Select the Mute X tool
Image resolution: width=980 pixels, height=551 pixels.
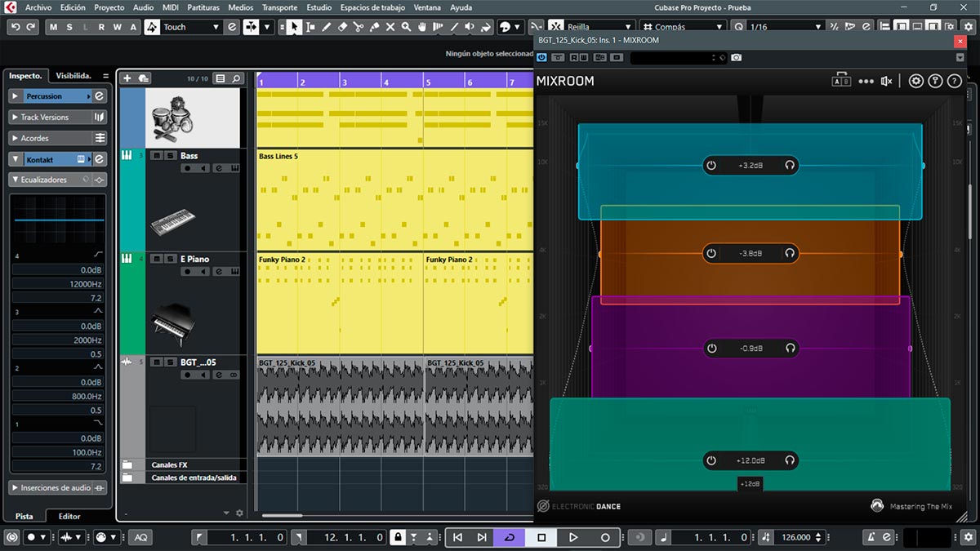click(x=390, y=27)
